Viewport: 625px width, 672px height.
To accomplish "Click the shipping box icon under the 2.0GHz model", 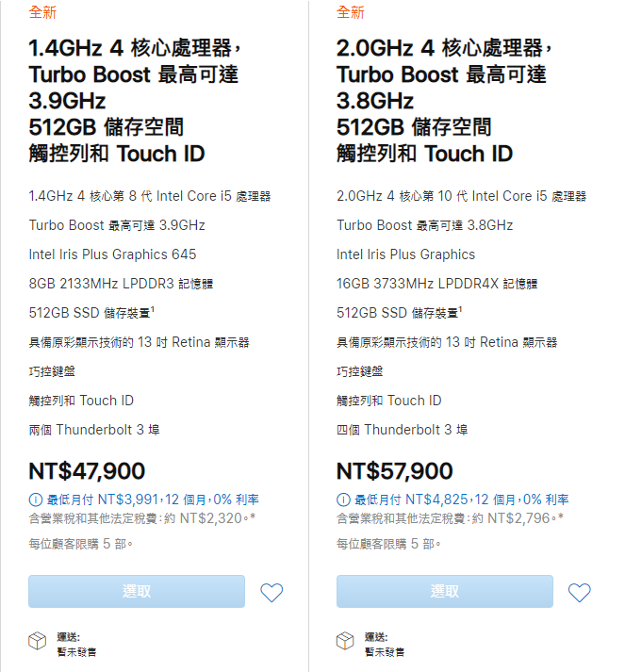I will pos(345,641).
